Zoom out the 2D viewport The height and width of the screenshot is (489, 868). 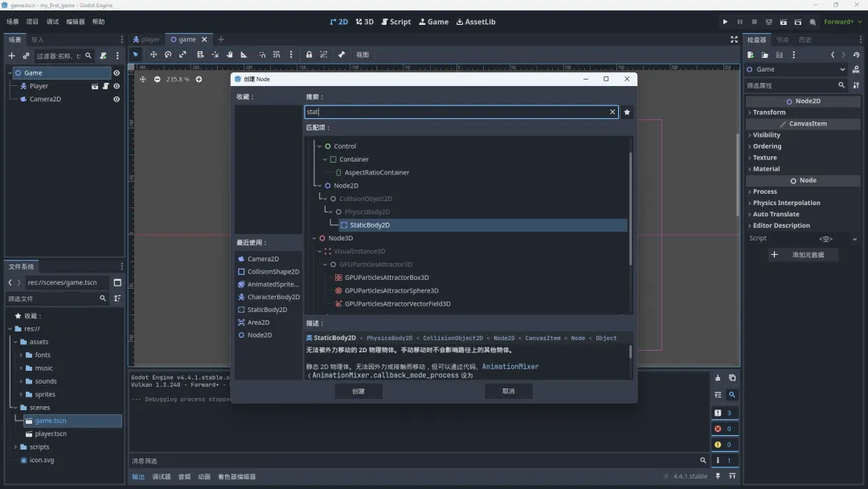click(158, 79)
